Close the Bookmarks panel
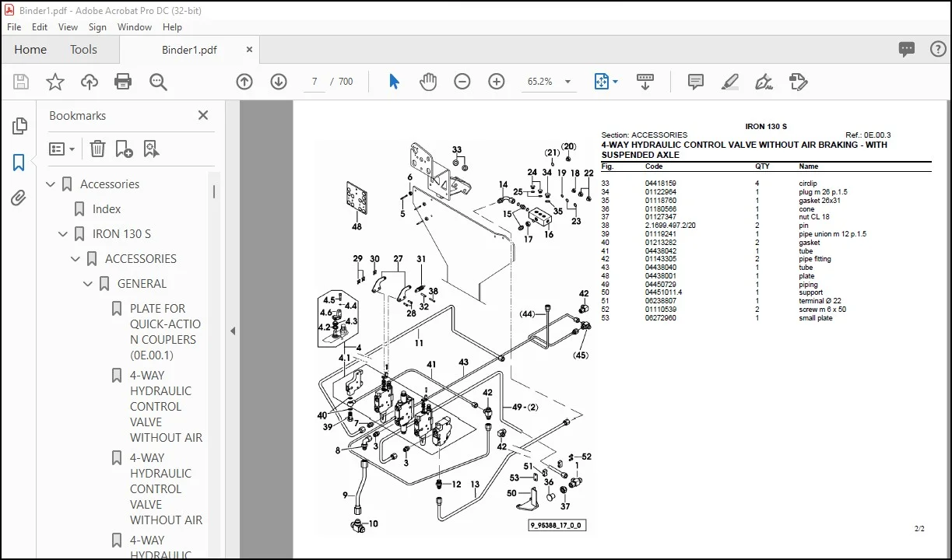Image resolution: width=952 pixels, height=560 pixels. click(203, 115)
